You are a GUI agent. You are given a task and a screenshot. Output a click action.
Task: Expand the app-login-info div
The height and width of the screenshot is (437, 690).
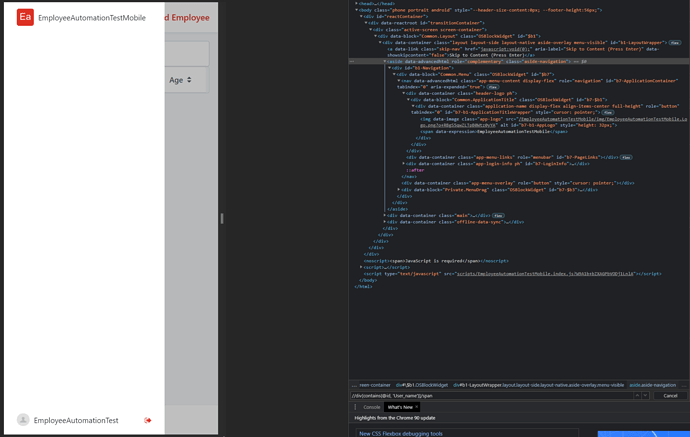click(404, 164)
